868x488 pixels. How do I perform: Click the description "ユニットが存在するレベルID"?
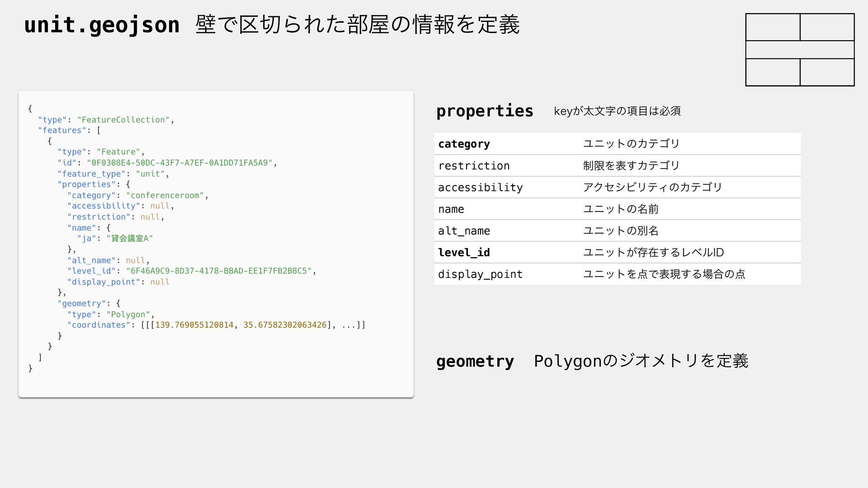[653, 252]
